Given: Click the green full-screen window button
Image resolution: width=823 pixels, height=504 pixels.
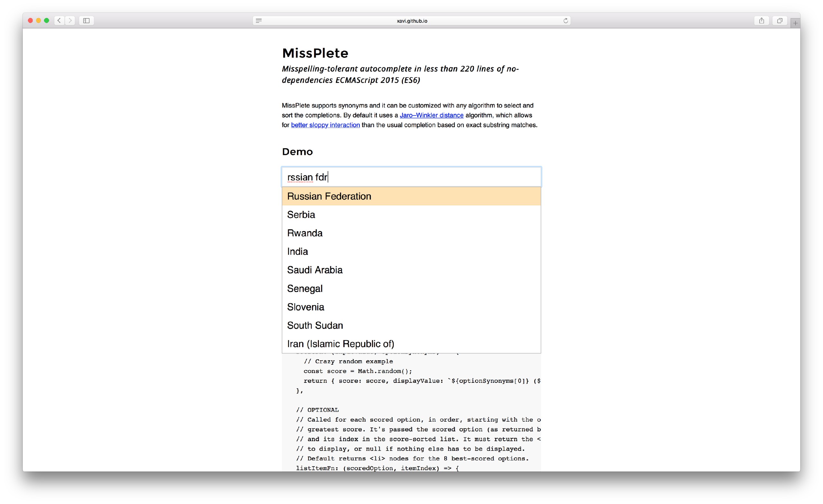Looking at the screenshot, I should [x=47, y=21].
